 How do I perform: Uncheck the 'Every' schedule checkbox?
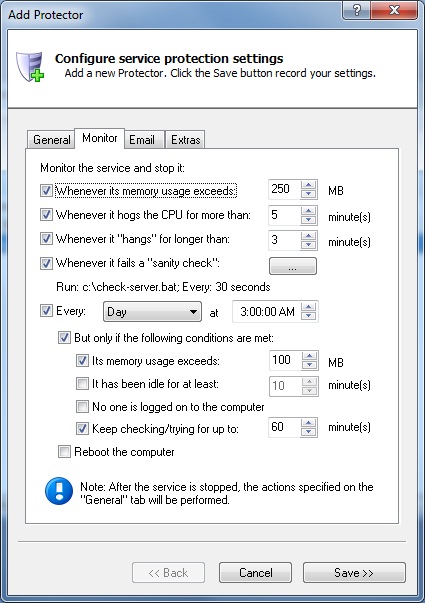point(46,311)
